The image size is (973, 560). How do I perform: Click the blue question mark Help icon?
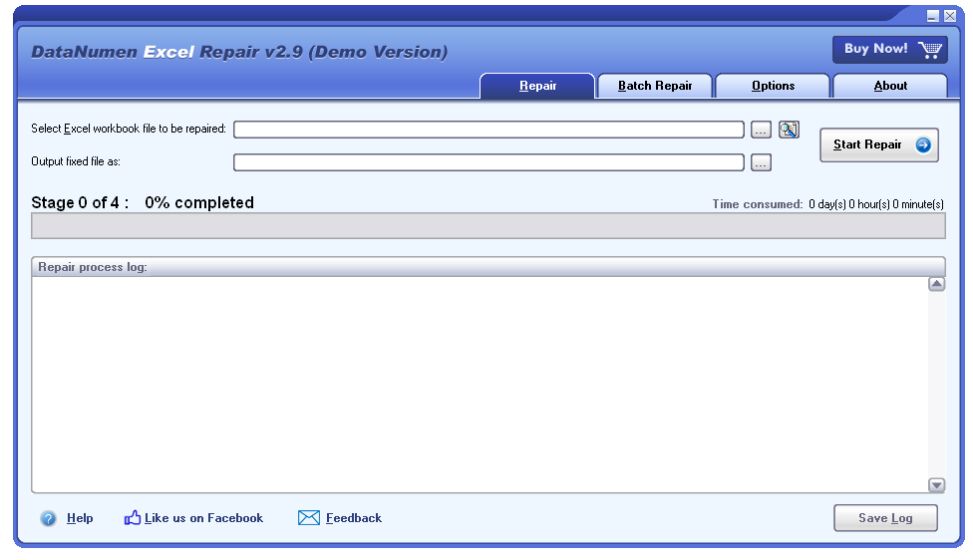48,518
